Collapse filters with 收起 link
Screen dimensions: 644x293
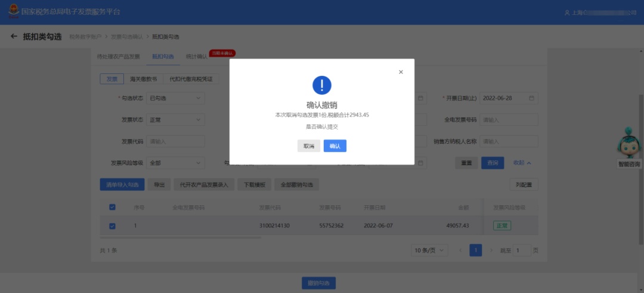coord(522,163)
